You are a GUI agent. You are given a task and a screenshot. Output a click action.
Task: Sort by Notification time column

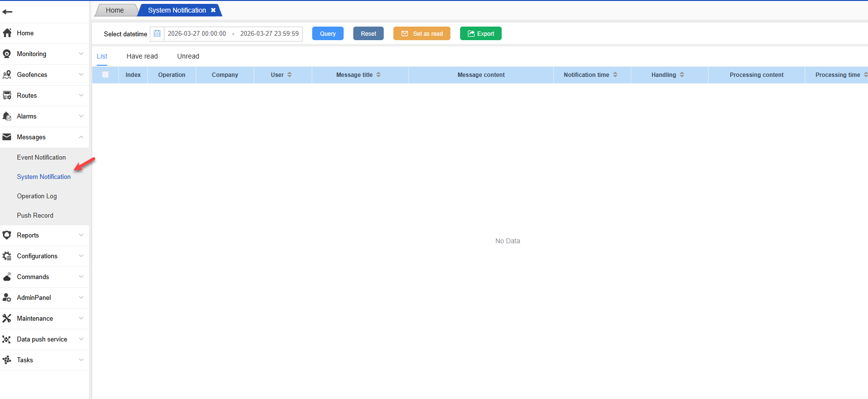[615, 74]
